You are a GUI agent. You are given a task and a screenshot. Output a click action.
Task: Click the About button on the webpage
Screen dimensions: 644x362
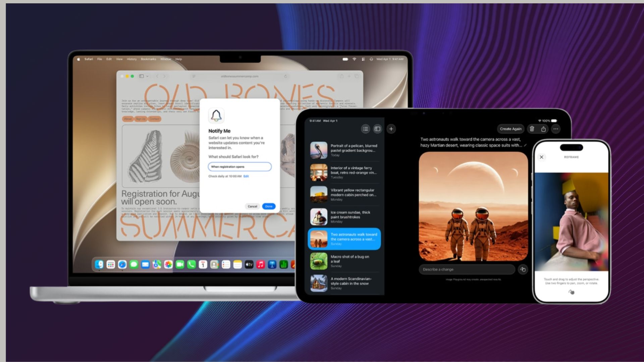tap(128, 119)
